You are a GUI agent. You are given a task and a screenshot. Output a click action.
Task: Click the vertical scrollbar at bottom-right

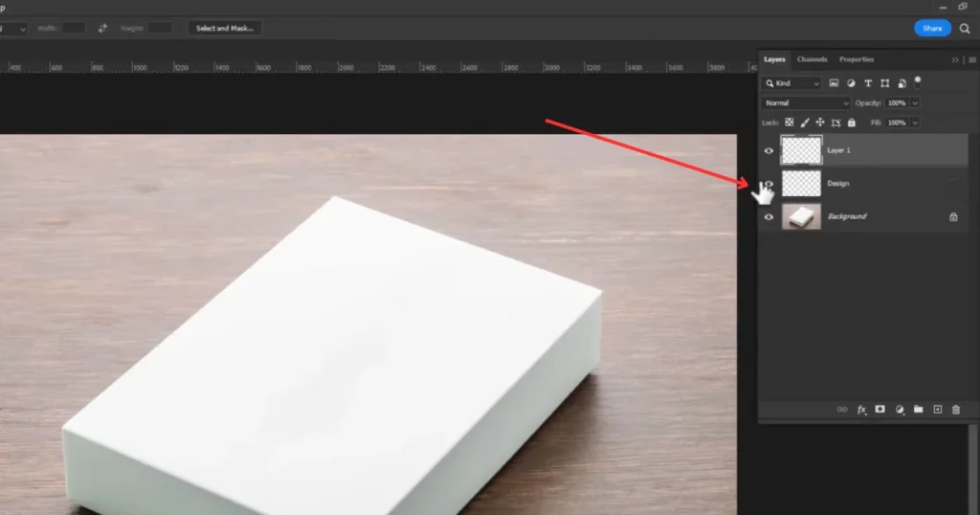coord(974,470)
